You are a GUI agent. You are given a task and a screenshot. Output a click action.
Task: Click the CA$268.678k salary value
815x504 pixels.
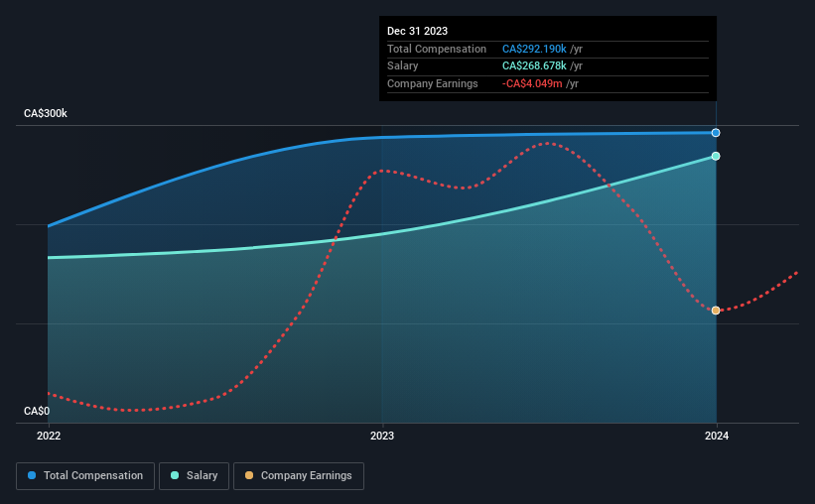pos(534,66)
